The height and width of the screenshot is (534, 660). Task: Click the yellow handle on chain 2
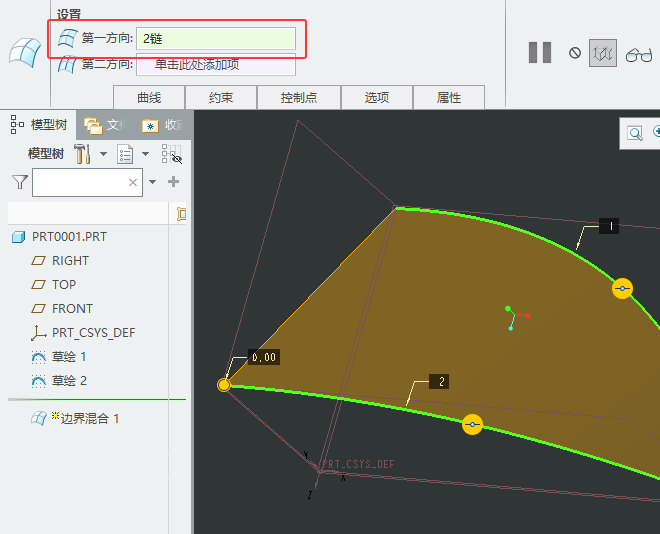[472, 425]
